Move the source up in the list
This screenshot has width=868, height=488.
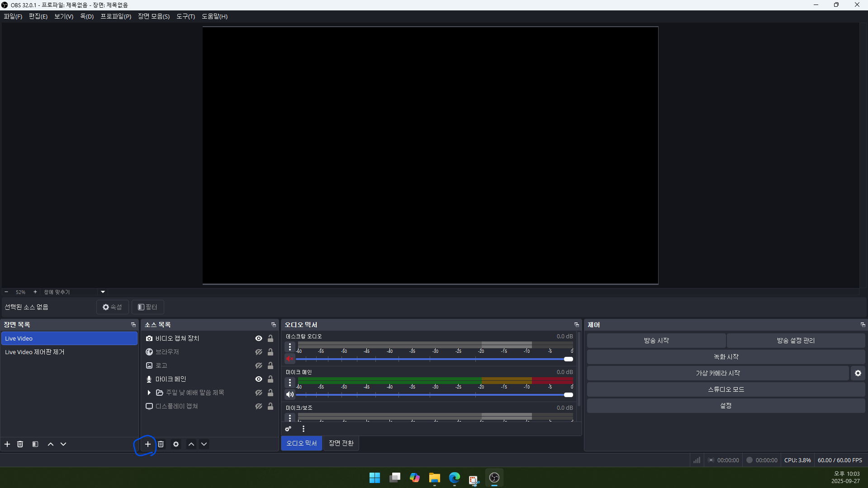tap(191, 444)
